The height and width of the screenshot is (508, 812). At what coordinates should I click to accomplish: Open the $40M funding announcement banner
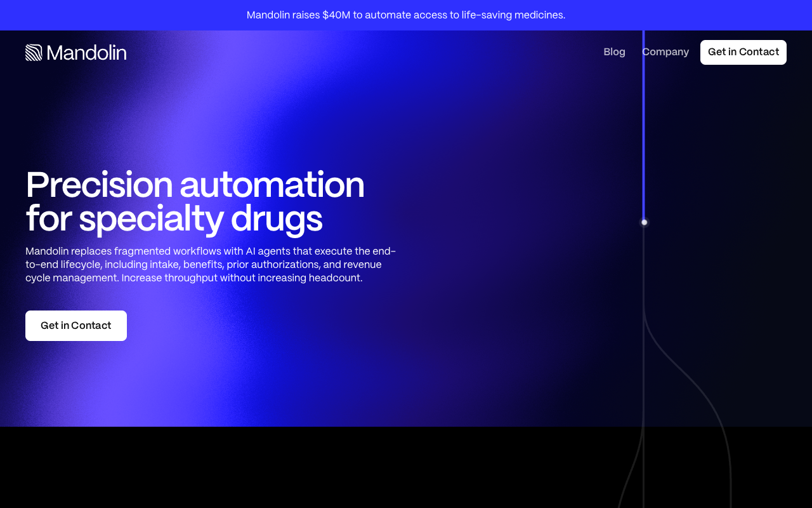(x=406, y=15)
